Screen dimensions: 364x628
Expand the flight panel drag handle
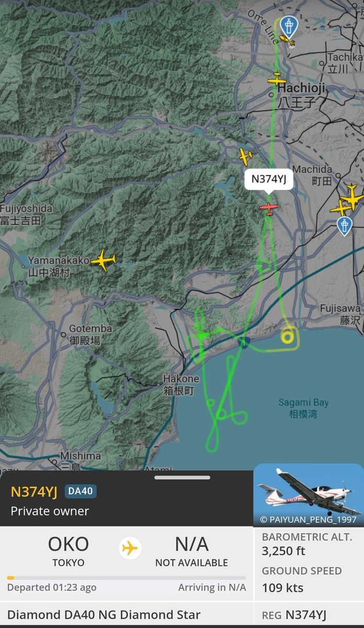coord(183,477)
